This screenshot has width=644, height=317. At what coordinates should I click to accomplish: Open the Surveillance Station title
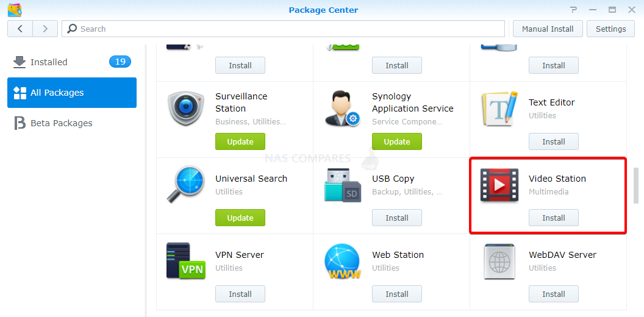pyautogui.click(x=241, y=102)
